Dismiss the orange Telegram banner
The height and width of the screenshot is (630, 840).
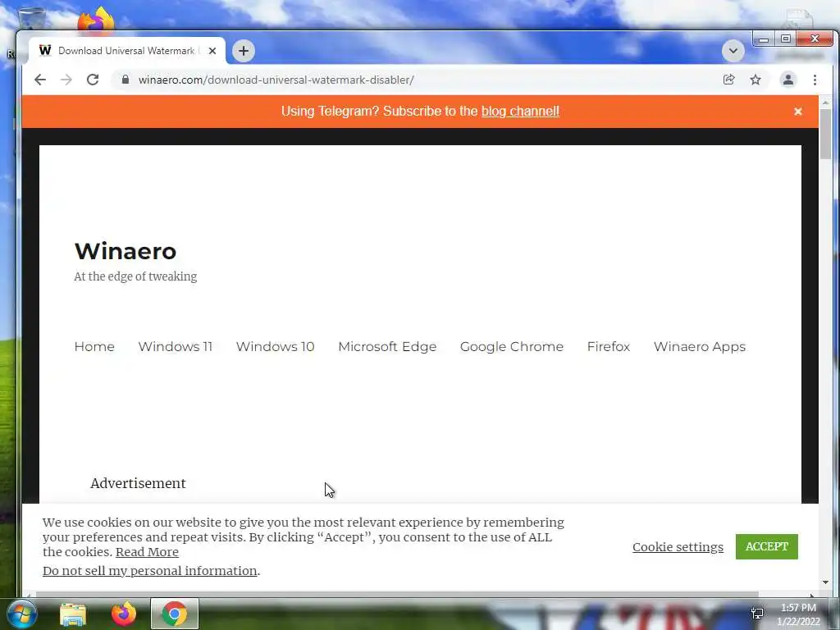click(x=797, y=112)
